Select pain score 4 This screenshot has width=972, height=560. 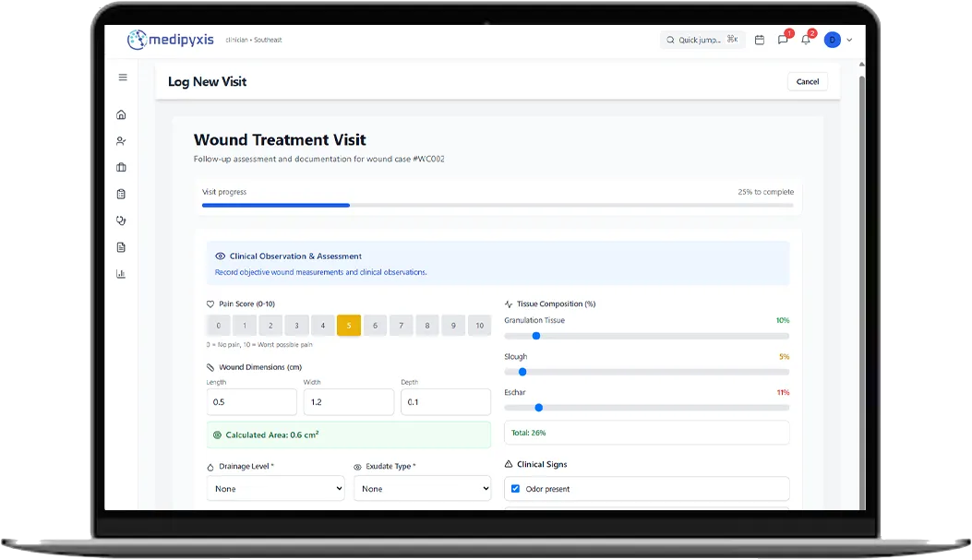tap(322, 326)
